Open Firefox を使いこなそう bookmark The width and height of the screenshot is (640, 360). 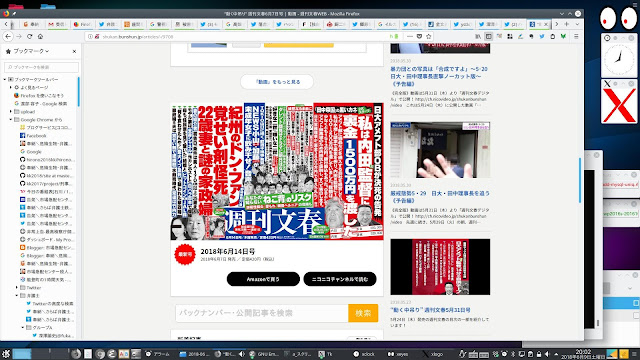click(x=39, y=96)
